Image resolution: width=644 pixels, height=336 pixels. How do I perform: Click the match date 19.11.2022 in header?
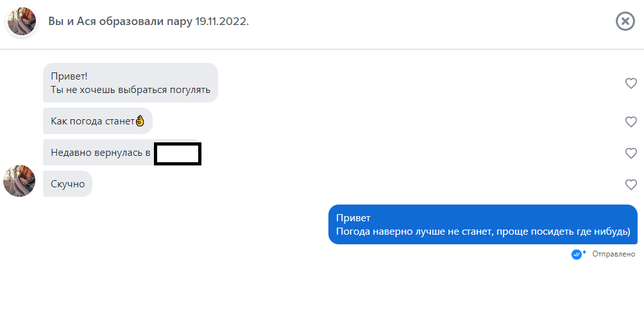(221, 21)
